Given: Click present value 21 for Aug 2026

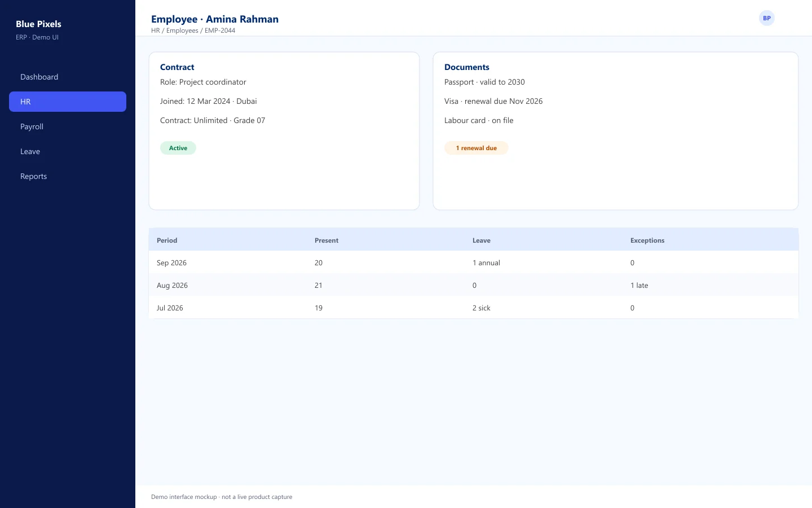Looking at the screenshot, I should (319, 286).
